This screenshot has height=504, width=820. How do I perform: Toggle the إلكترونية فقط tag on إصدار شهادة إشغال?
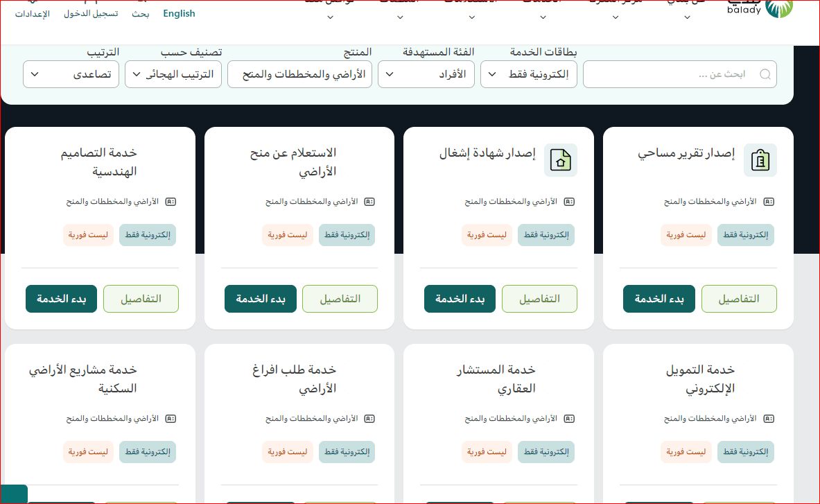tap(546, 234)
